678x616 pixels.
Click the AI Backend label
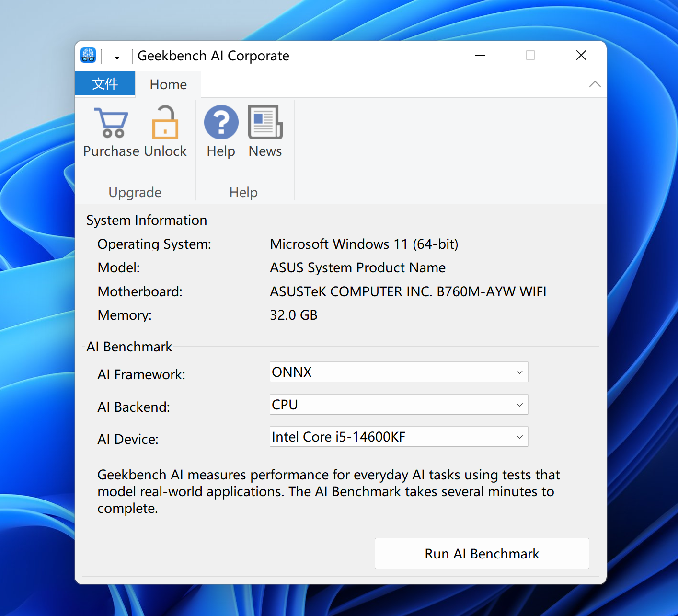point(134,407)
